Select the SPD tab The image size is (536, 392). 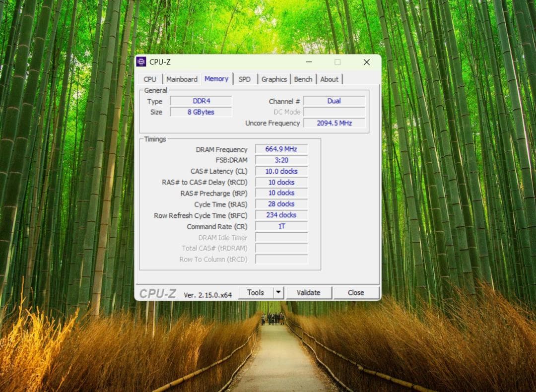click(x=245, y=79)
